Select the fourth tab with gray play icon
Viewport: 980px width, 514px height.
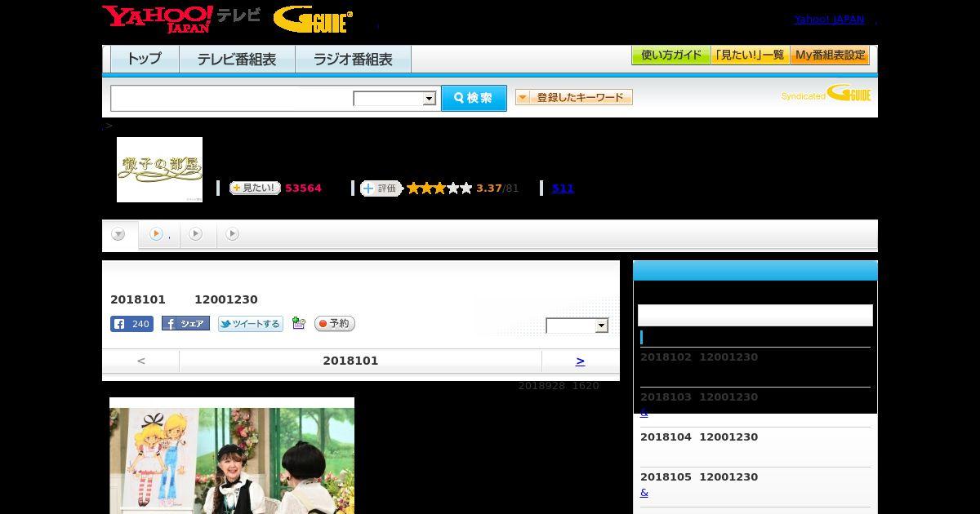pos(233,235)
